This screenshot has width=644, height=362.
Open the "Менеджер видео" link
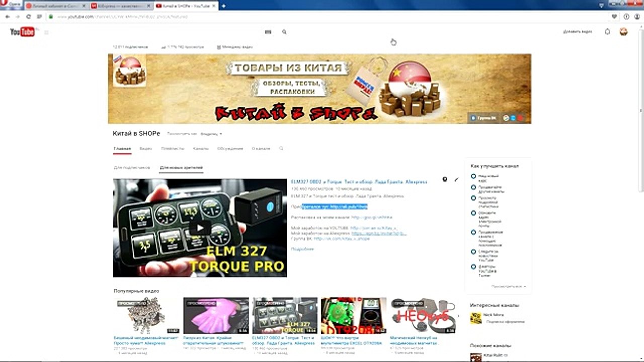[x=235, y=47]
